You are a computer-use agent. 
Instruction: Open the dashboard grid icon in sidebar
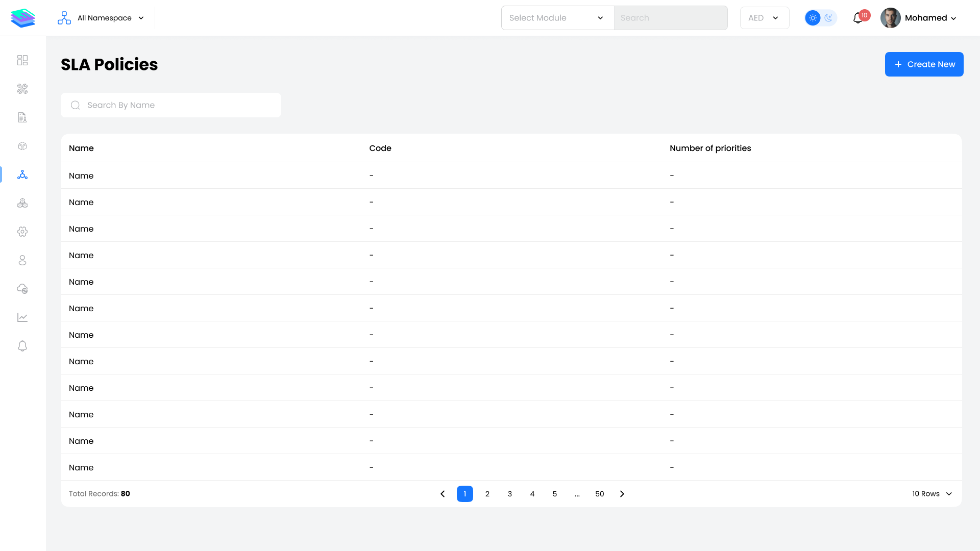[22, 60]
